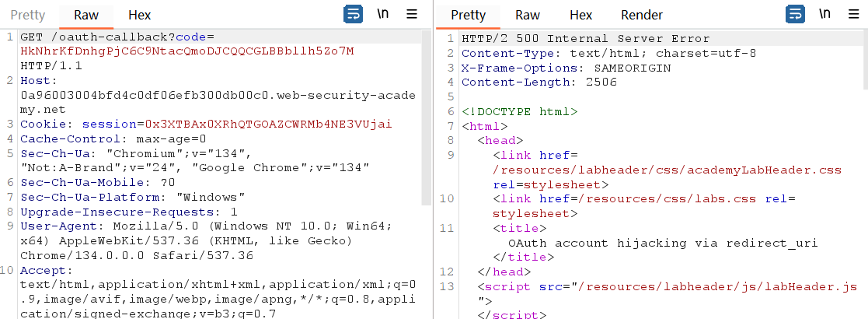Image resolution: width=868 pixels, height=319 pixels.
Task: Click the academyLabHeader.css path in response
Action: (667, 170)
